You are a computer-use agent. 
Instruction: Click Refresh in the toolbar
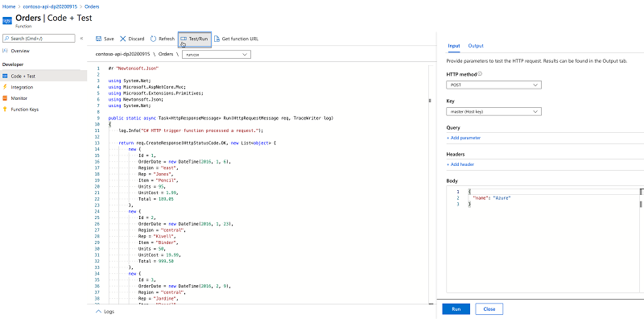(167, 39)
